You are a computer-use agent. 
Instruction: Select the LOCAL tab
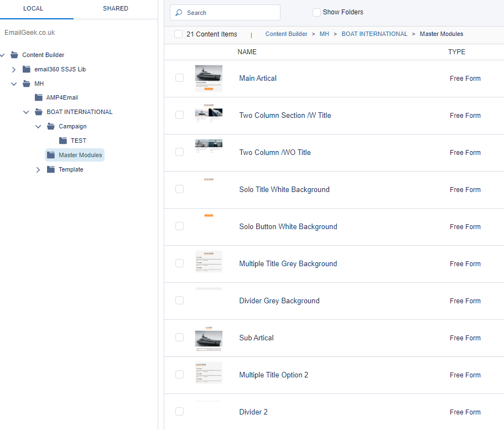tap(33, 8)
